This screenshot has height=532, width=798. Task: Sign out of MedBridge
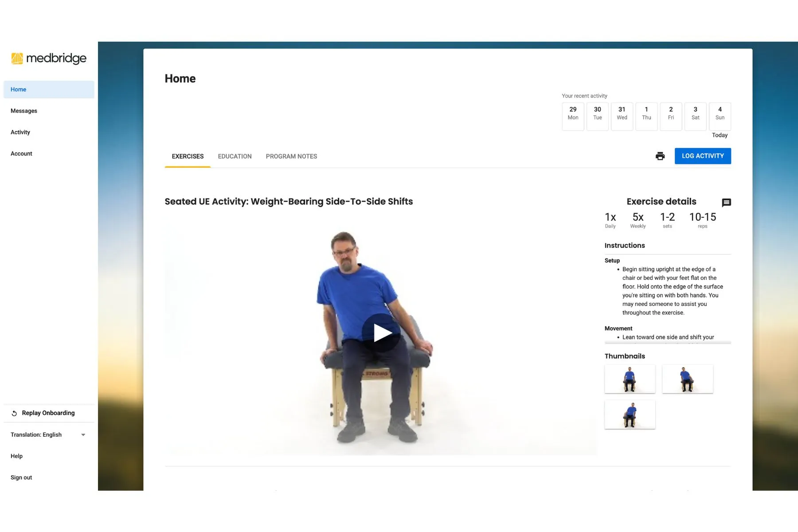tap(21, 477)
